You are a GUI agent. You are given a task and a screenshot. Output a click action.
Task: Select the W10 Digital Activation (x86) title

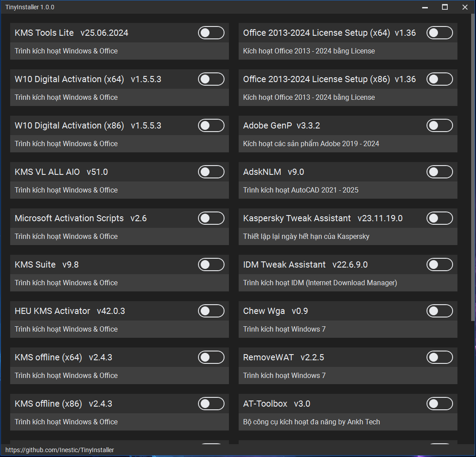coord(69,125)
